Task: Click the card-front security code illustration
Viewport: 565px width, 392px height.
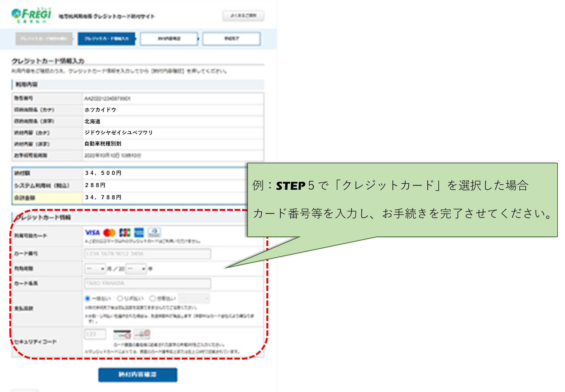Action: coord(142,335)
